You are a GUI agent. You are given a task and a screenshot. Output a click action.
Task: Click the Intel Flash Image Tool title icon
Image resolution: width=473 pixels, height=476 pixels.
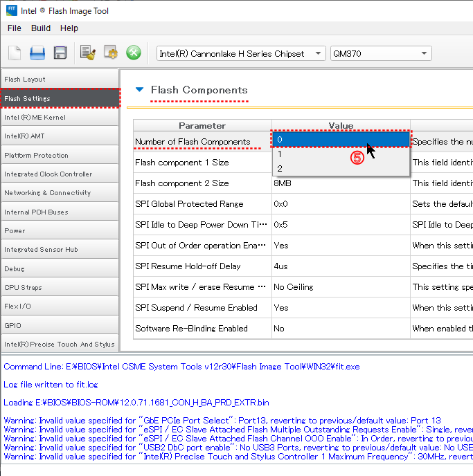click(11, 11)
